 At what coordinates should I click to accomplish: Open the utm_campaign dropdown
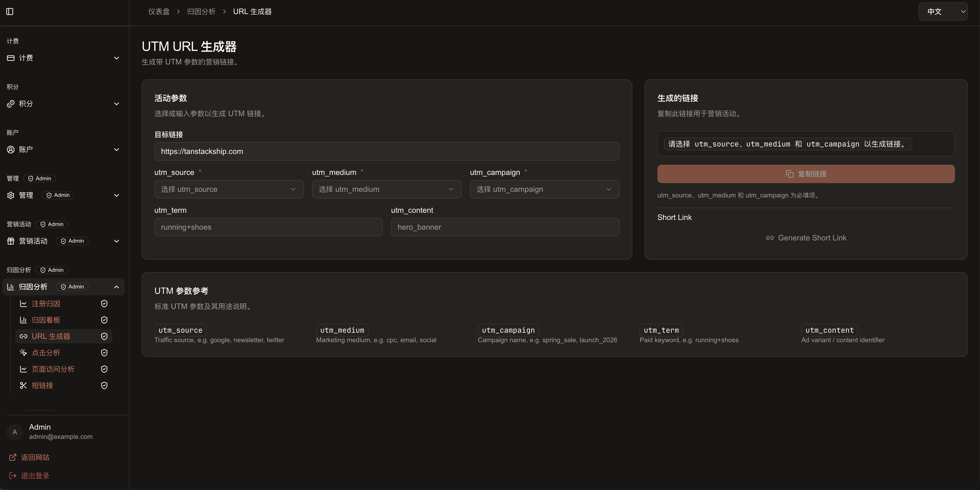544,189
